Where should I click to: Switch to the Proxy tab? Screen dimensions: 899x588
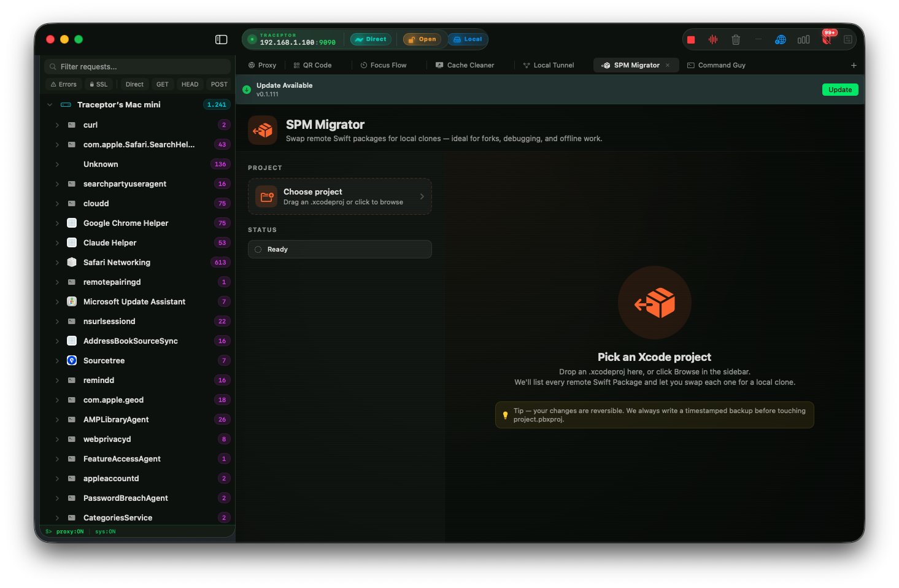262,65
